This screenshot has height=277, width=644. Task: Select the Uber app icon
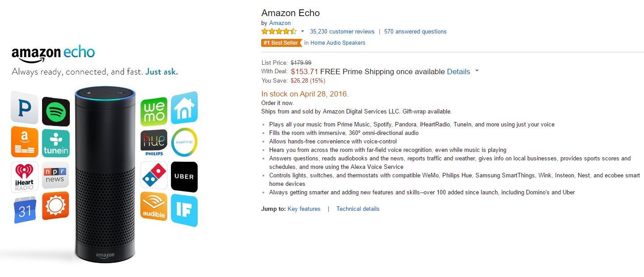coord(184,176)
